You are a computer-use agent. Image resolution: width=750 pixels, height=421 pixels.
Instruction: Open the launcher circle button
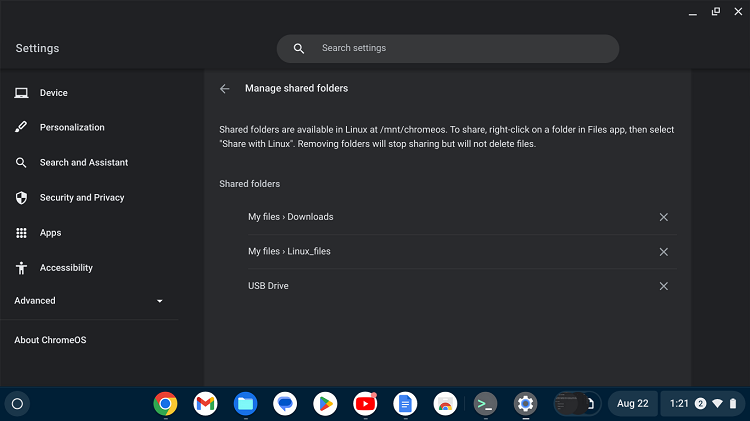click(17, 404)
